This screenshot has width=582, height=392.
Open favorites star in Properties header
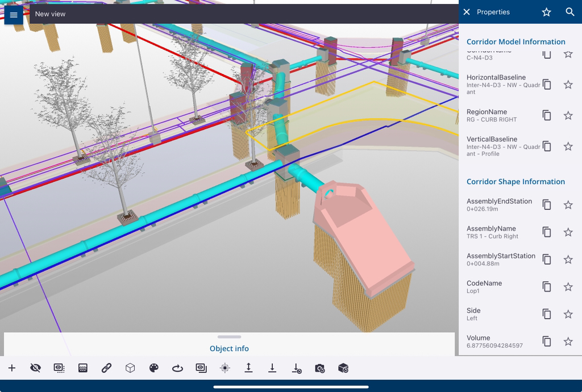pyautogui.click(x=546, y=12)
